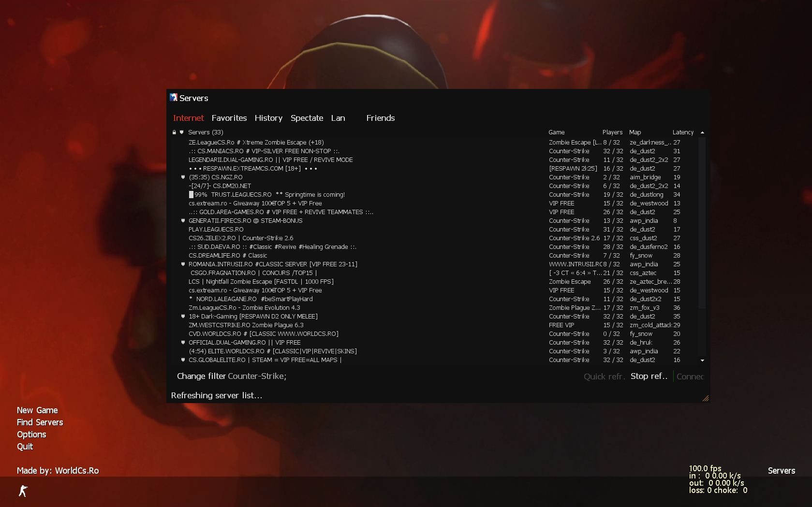This screenshot has height=507, width=812.
Task: Click the Counter-Strike running man icon
Action: (23, 491)
